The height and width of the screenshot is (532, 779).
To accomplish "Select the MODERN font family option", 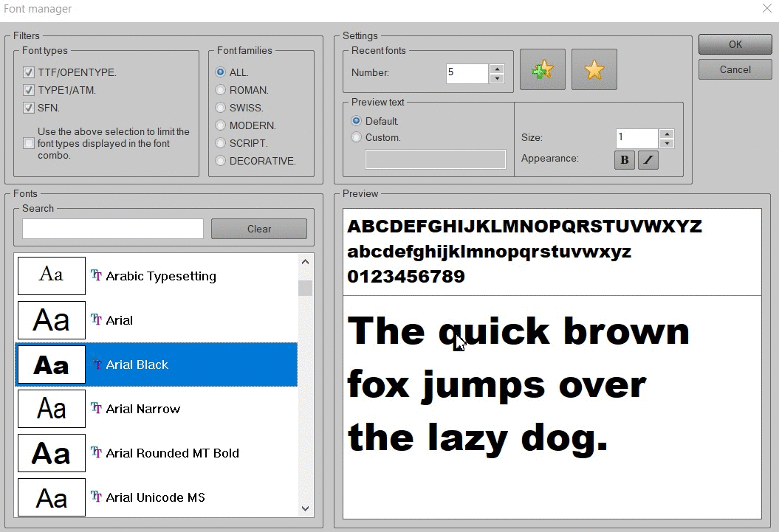I will click(221, 125).
